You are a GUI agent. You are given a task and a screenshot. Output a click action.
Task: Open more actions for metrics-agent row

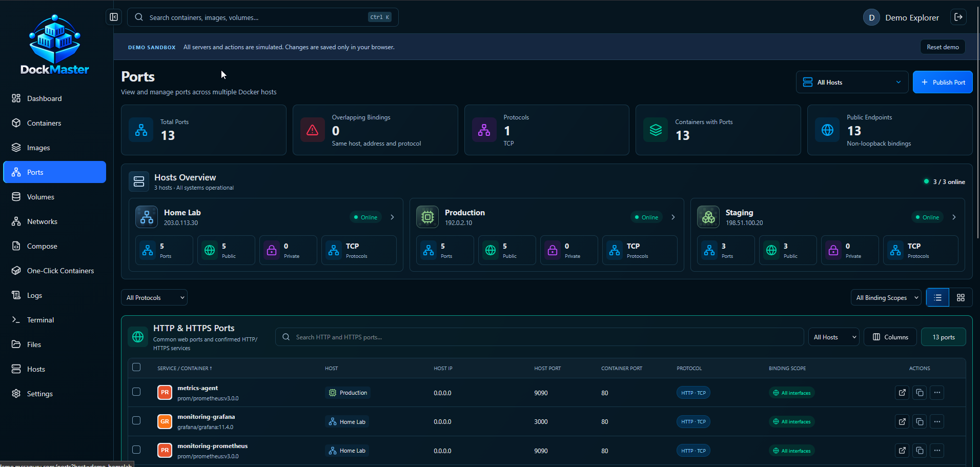(x=937, y=393)
